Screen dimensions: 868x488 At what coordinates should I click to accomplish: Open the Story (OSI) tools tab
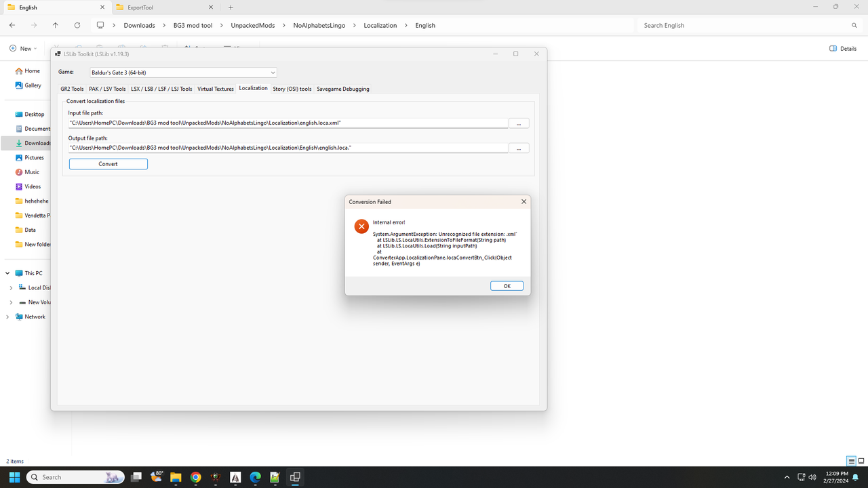(x=292, y=89)
